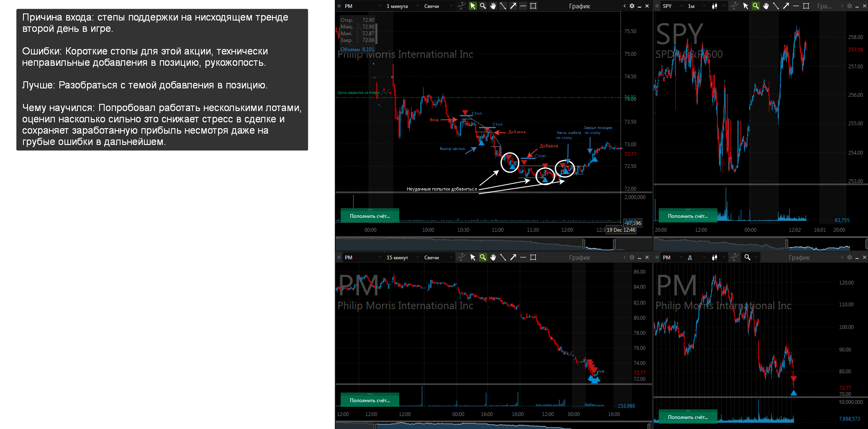This screenshot has height=429, width=868.
Task: Click the range slider handle under PM 1-minute chart
Action: [583, 244]
